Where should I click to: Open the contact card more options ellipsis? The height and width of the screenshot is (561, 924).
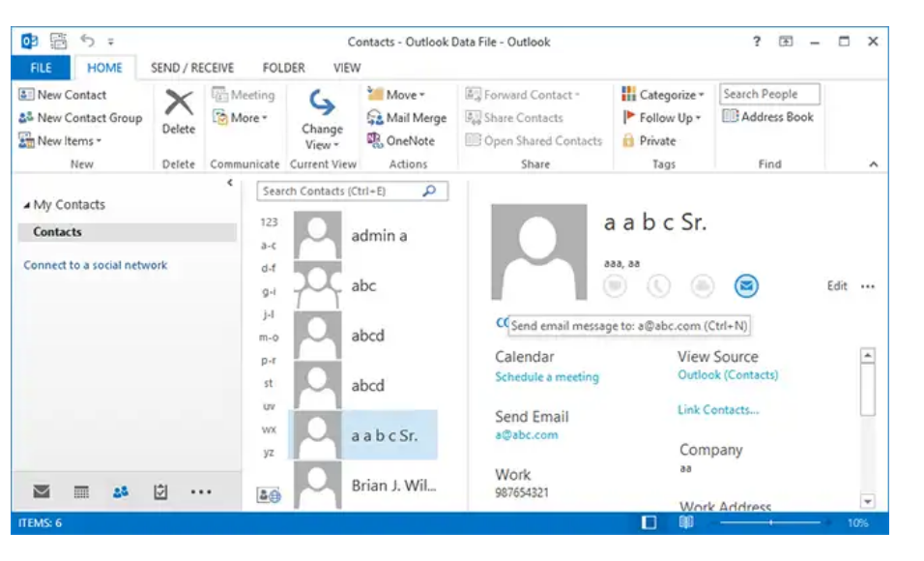(x=867, y=286)
